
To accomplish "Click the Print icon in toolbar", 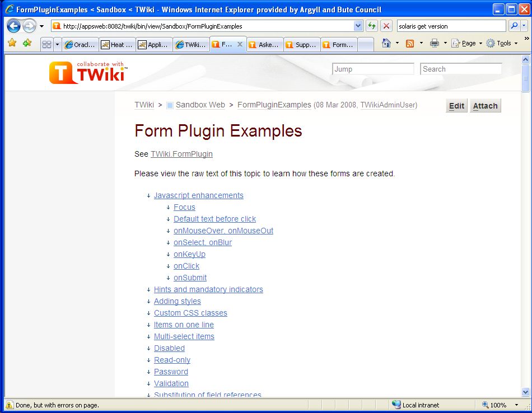I will click(434, 43).
